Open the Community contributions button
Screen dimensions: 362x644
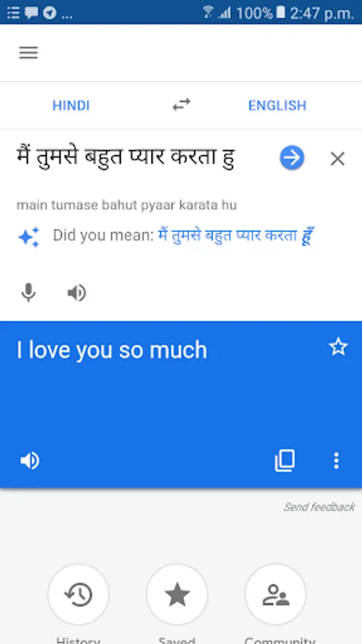(276, 595)
